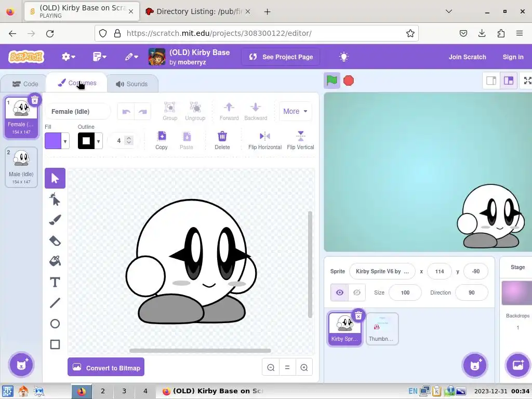This screenshot has width=532, height=399.
Task: Copy the selected costume shape
Action: 162,140
